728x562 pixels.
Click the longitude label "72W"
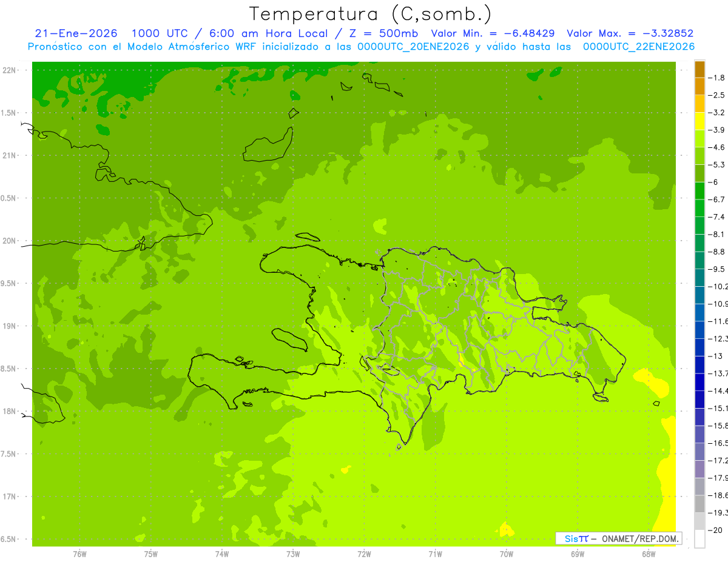pyautogui.click(x=365, y=554)
